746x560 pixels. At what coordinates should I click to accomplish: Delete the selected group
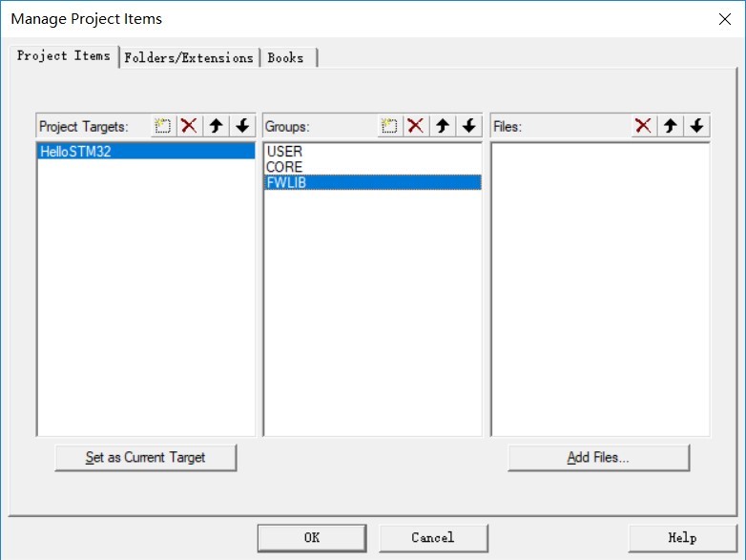click(416, 126)
